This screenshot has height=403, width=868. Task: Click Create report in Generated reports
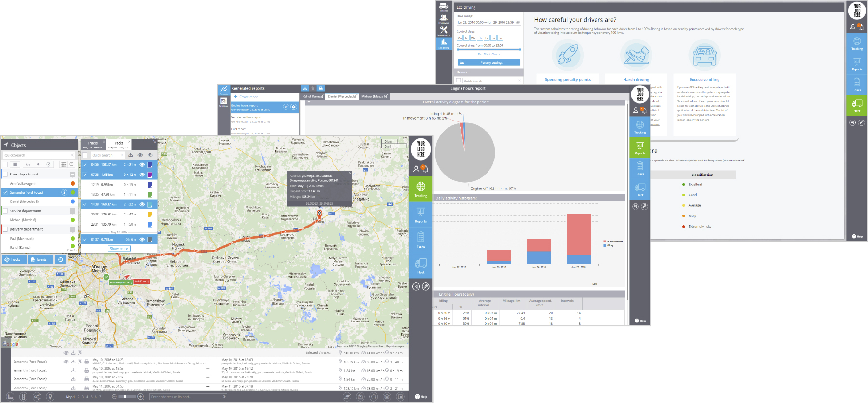tap(246, 97)
